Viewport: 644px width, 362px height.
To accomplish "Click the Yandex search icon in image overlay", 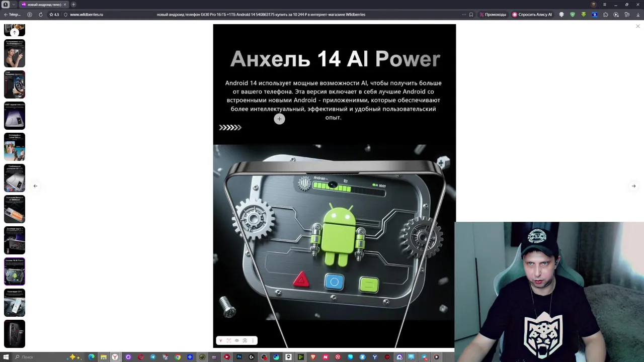I will (220, 340).
